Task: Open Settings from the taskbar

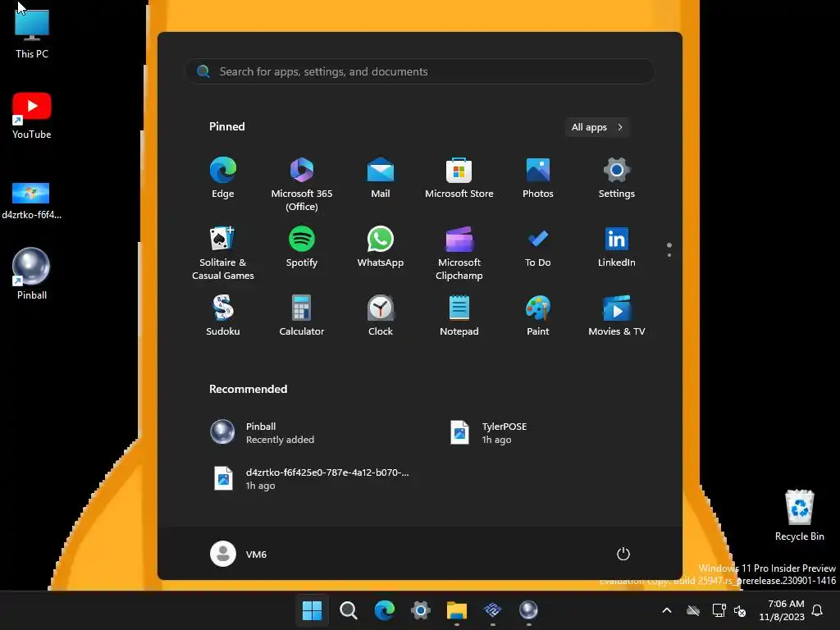Action: 421,609
